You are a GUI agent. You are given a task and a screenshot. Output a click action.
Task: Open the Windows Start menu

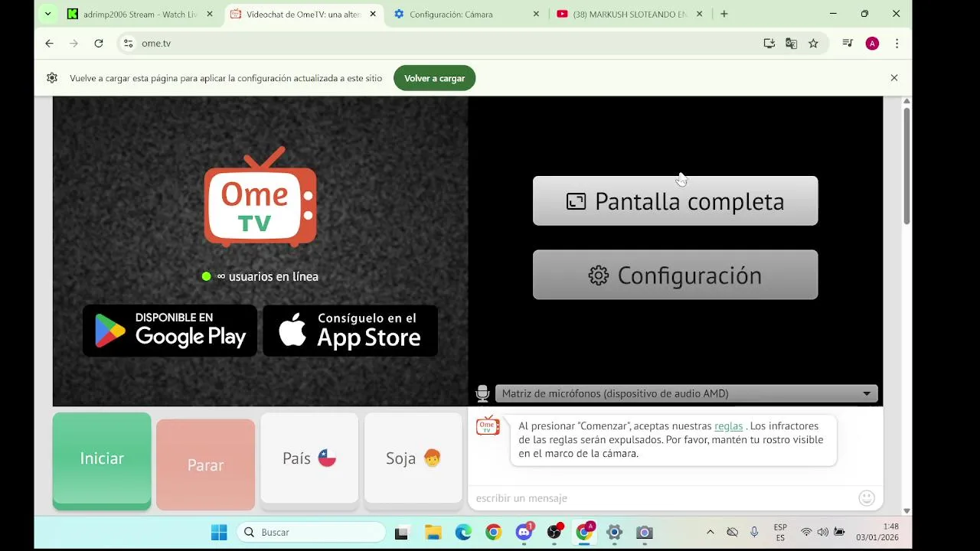(219, 533)
